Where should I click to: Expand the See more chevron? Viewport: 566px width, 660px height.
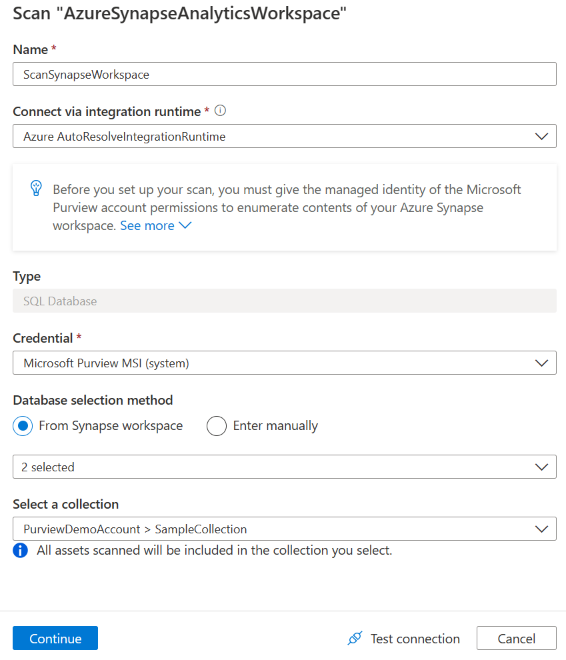point(185,226)
